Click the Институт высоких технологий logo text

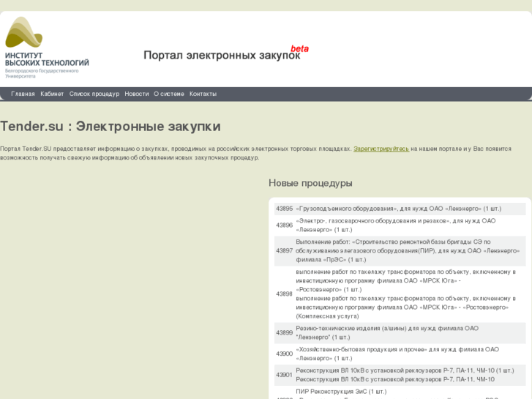pos(47,59)
